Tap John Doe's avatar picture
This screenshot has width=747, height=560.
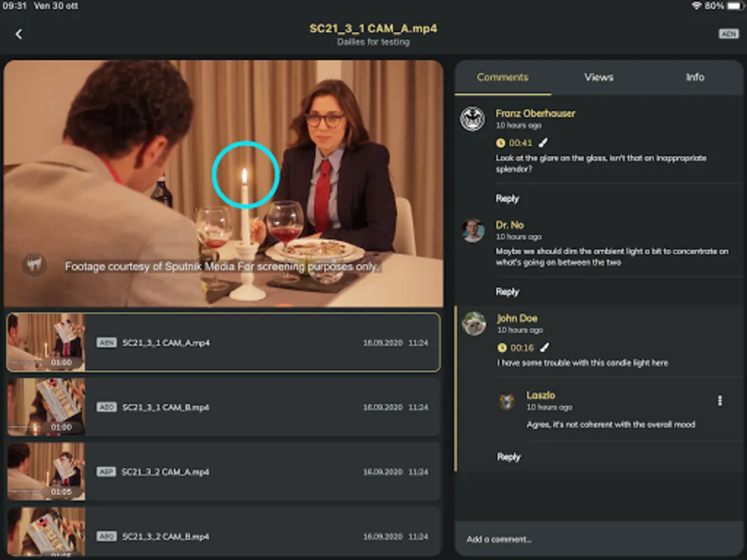point(474,324)
